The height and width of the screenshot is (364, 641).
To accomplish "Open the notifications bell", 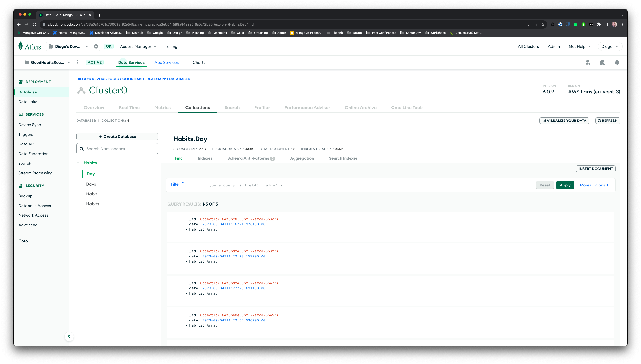I will [617, 63].
